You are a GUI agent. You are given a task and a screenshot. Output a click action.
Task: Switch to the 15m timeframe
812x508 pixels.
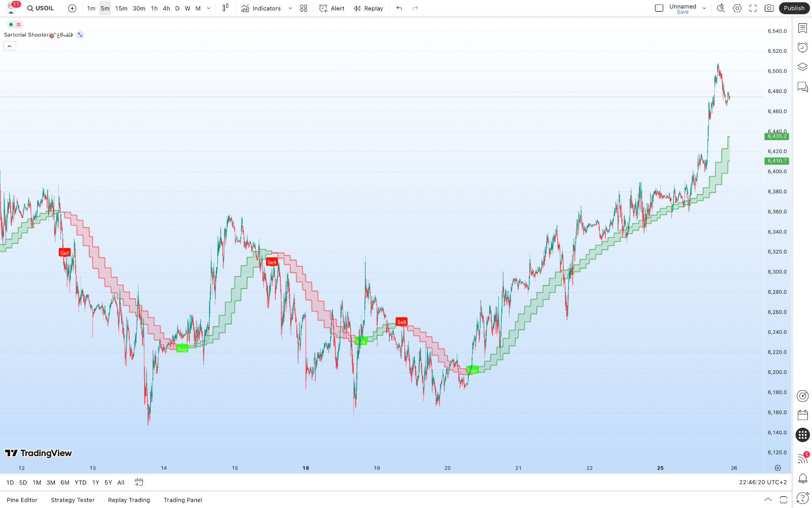click(121, 8)
